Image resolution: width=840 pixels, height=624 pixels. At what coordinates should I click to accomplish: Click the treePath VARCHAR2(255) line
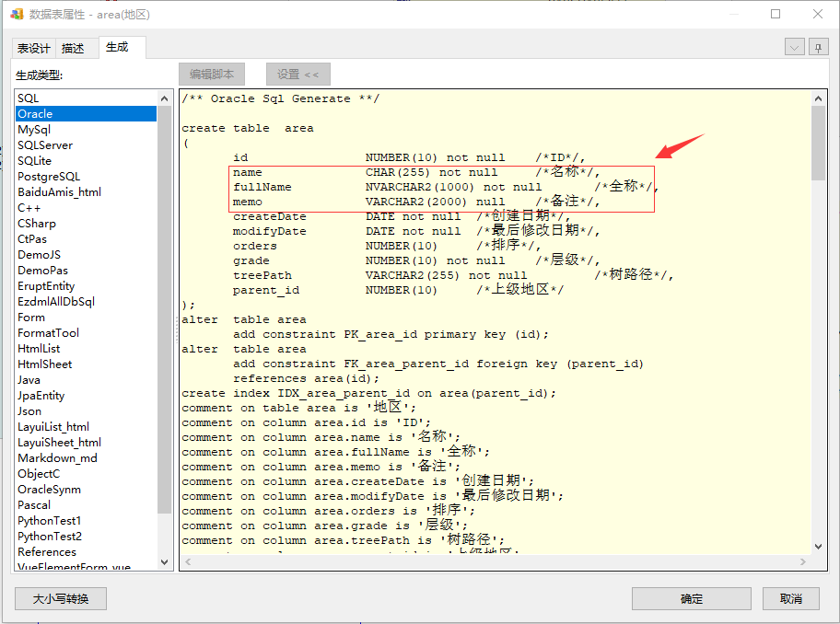point(452,275)
